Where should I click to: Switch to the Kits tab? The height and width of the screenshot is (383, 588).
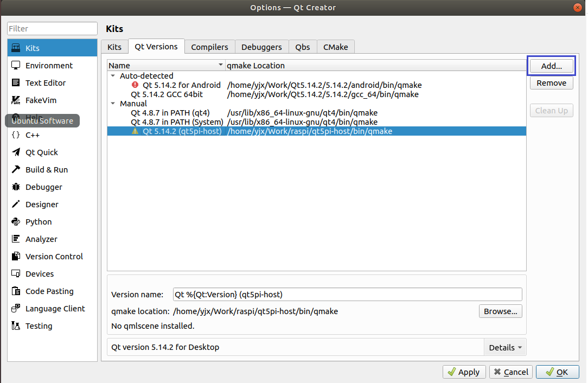point(114,47)
